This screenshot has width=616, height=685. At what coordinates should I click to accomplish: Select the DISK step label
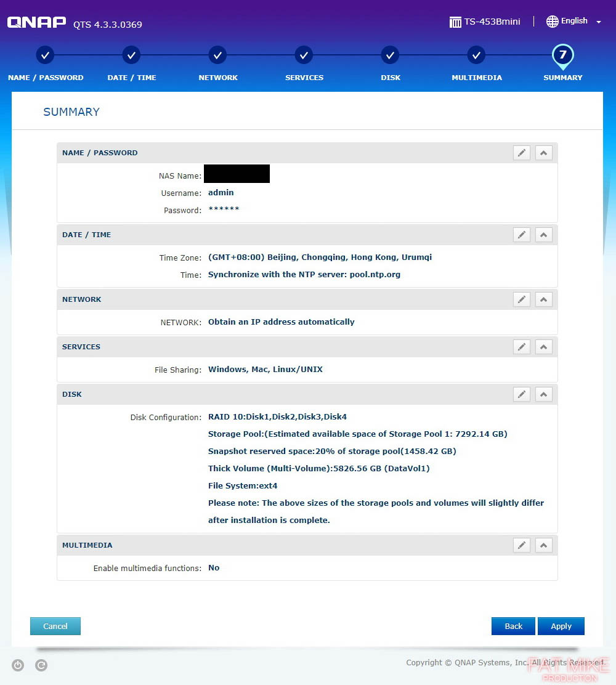click(391, 78)
